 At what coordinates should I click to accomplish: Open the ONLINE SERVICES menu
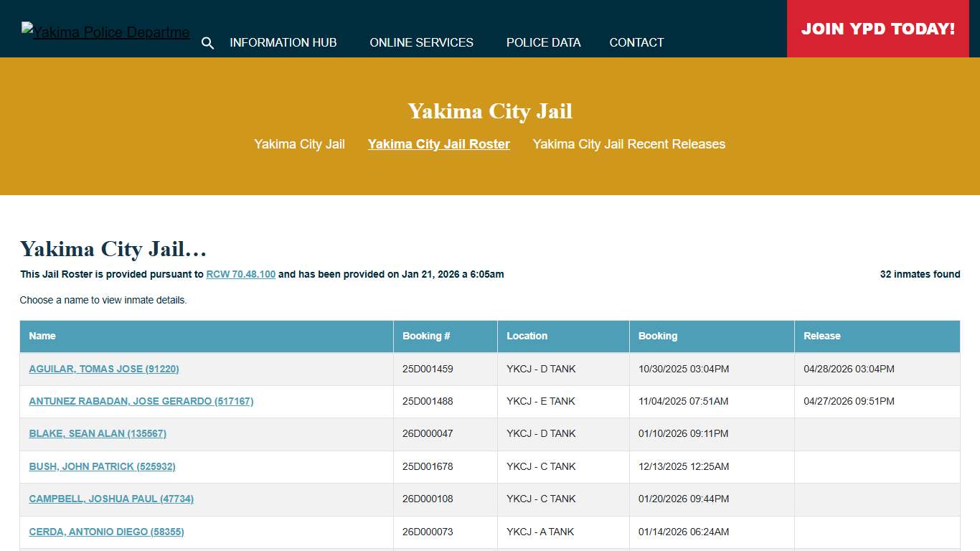click(421, 42)
